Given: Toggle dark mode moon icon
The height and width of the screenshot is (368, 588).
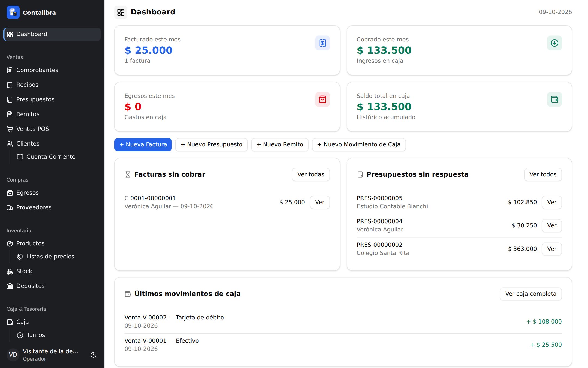Looking at the screenshot, I should tap(93, 355).
